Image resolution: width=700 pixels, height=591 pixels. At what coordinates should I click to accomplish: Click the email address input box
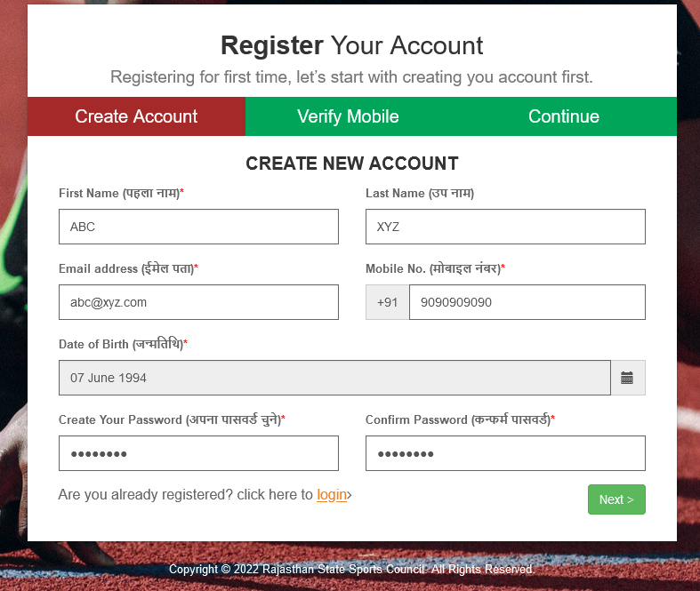[198, 302]
